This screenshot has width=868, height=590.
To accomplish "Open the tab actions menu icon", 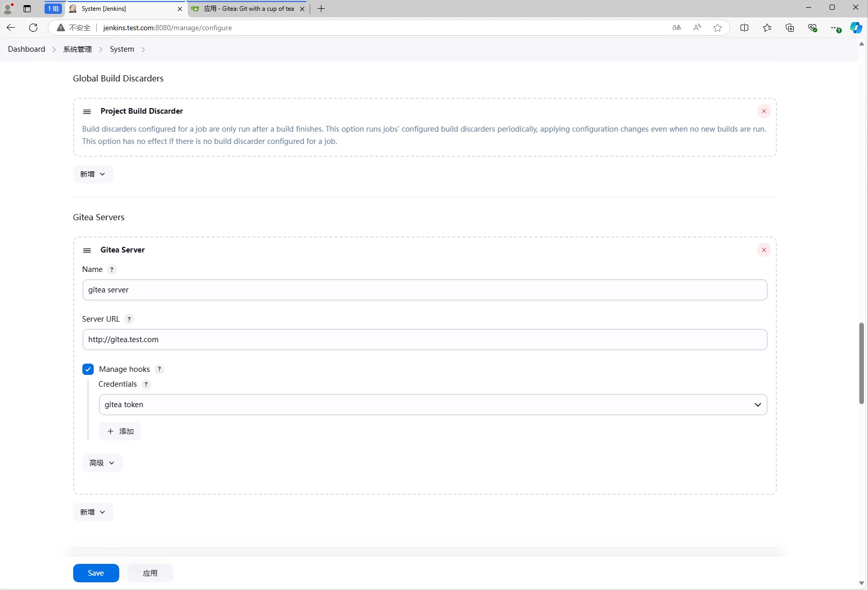I will point(27,9).
